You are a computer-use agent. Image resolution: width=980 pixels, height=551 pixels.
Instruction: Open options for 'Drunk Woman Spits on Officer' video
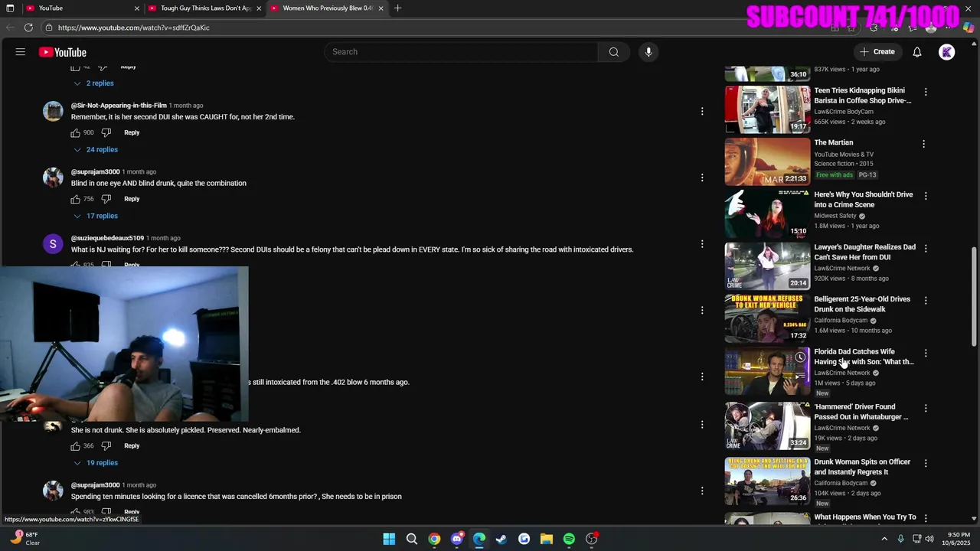pos(926,463)
